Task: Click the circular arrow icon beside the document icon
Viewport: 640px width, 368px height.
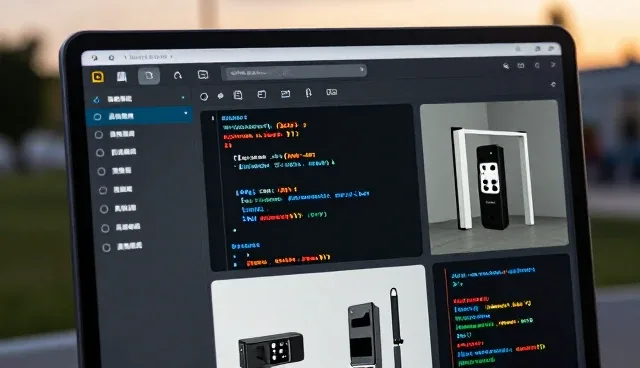Action: click(x=178, y=75)
